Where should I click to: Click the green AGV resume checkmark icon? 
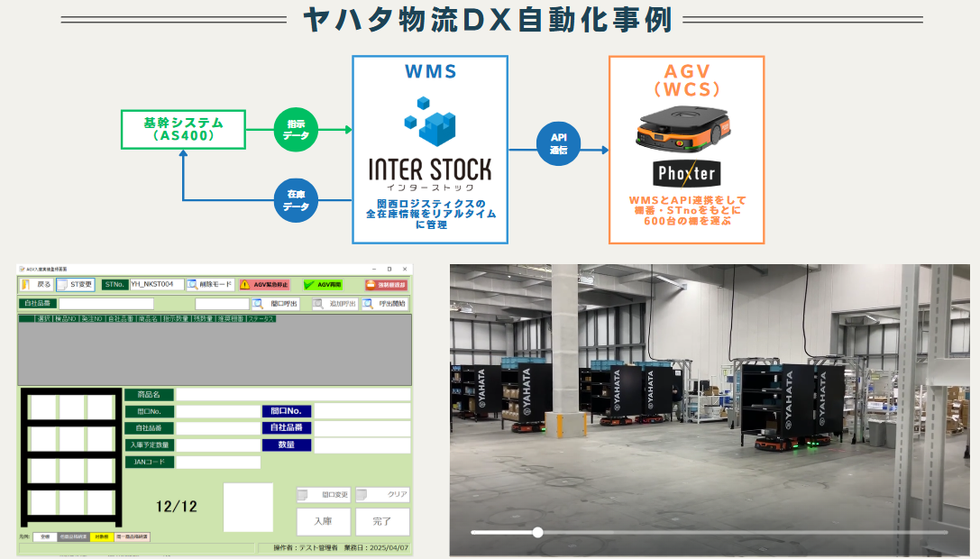click(308, 285)
